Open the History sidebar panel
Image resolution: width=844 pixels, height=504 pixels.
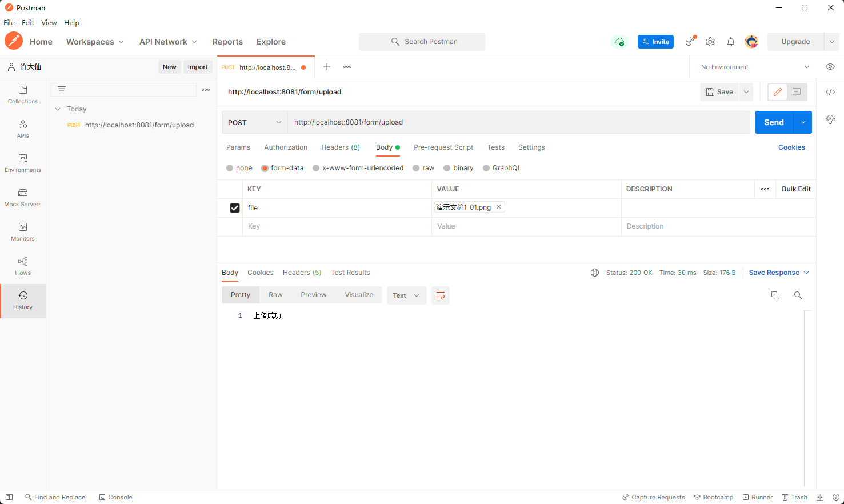click(23, 301)
